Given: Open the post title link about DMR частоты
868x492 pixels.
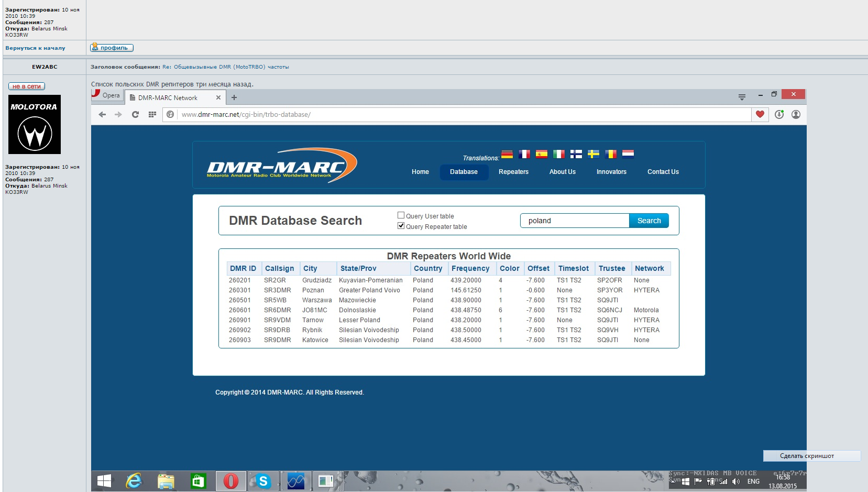Looking at the screenshot, I should (225, 67).
